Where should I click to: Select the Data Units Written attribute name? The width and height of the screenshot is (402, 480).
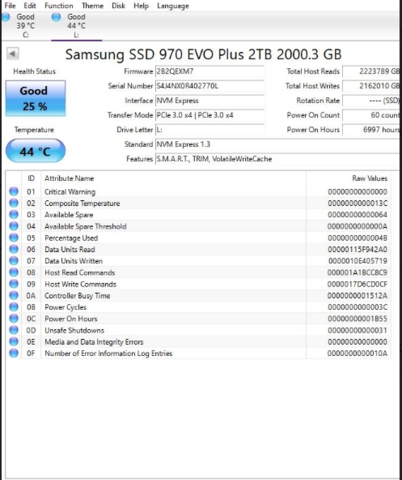point(73,261)
